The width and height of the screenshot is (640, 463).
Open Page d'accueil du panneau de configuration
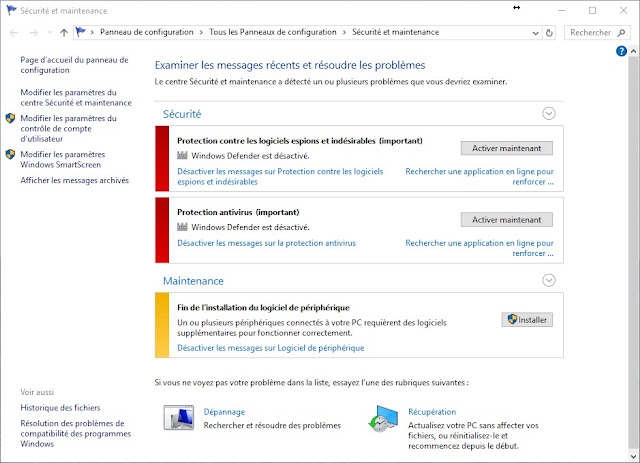[x=74, y=65]
